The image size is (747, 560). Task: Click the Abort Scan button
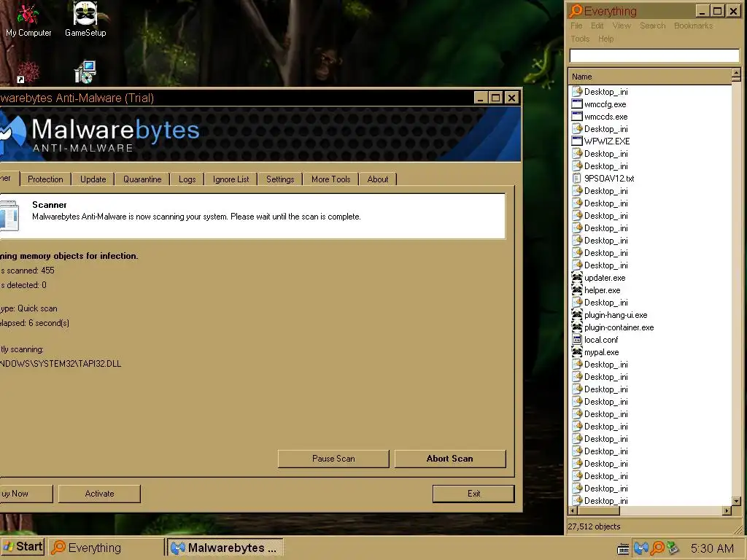pyautogui.click(x=449, y=459)
